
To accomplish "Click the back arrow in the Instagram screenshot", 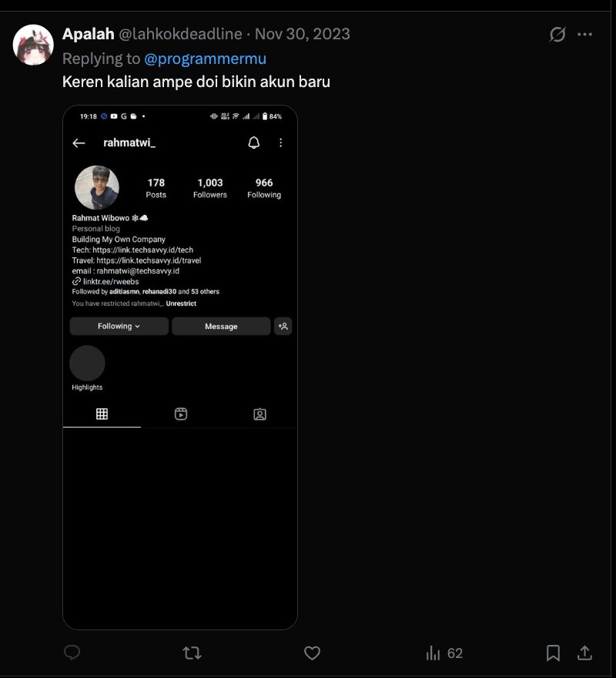I will 79,143.
